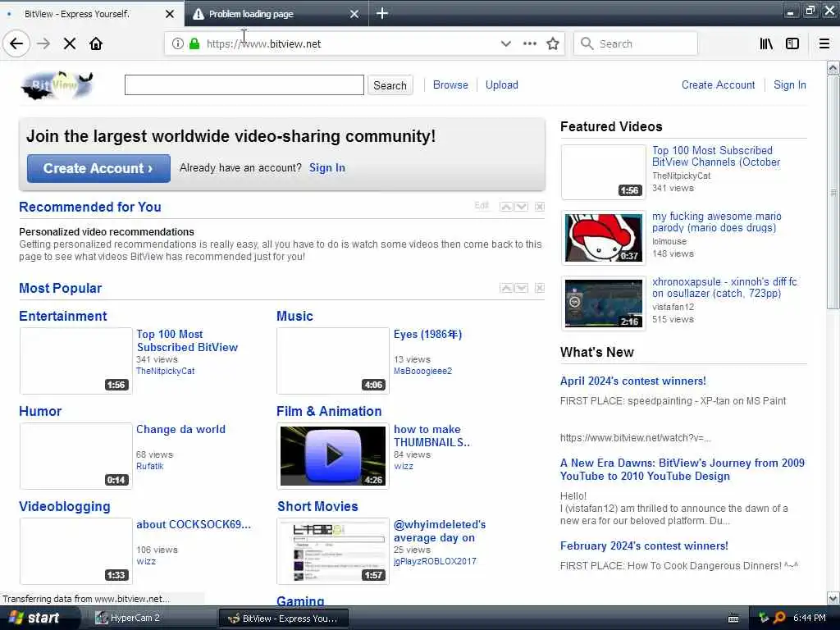
Task: Click the header Sign In link
Action: click(790, 84)
